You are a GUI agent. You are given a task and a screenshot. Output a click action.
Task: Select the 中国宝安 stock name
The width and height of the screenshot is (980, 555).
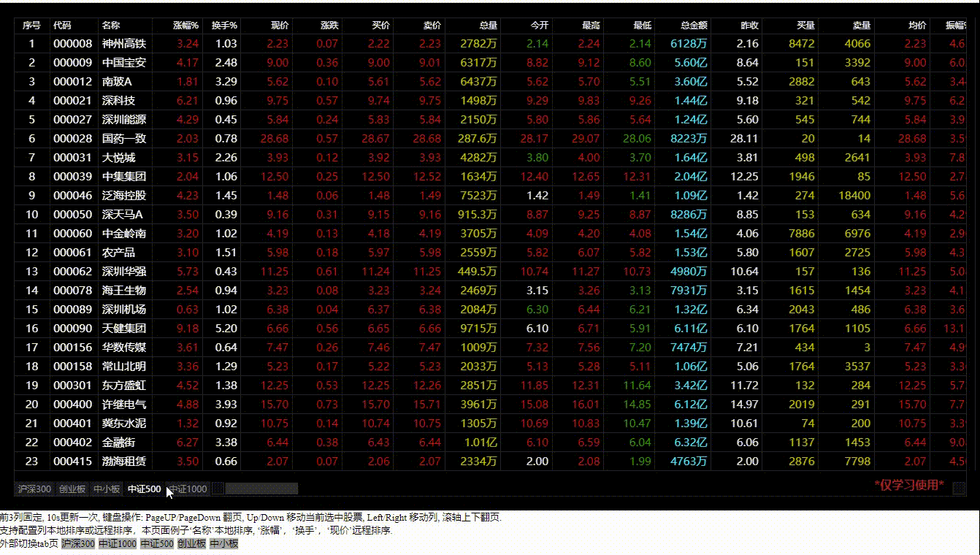point(124,63)
